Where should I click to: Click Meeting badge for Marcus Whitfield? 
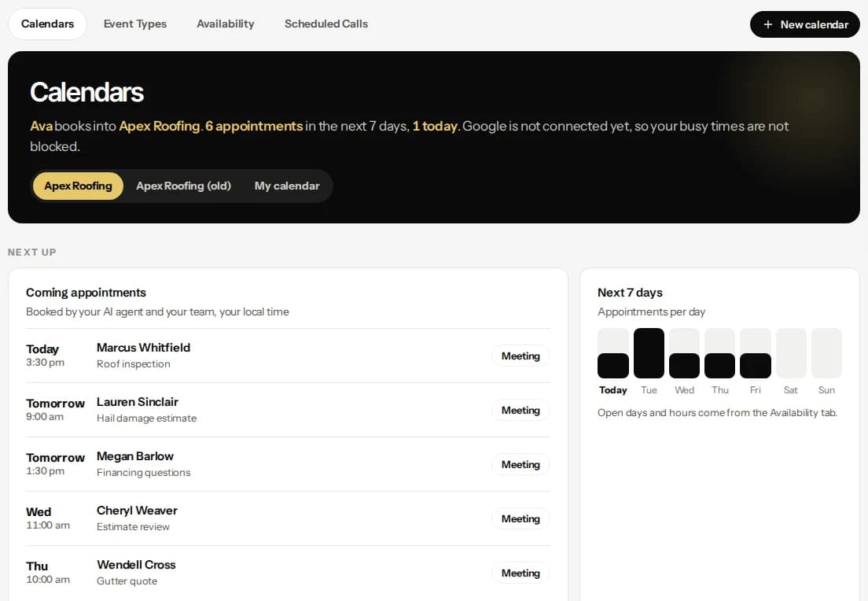click(x=520, y=356)
